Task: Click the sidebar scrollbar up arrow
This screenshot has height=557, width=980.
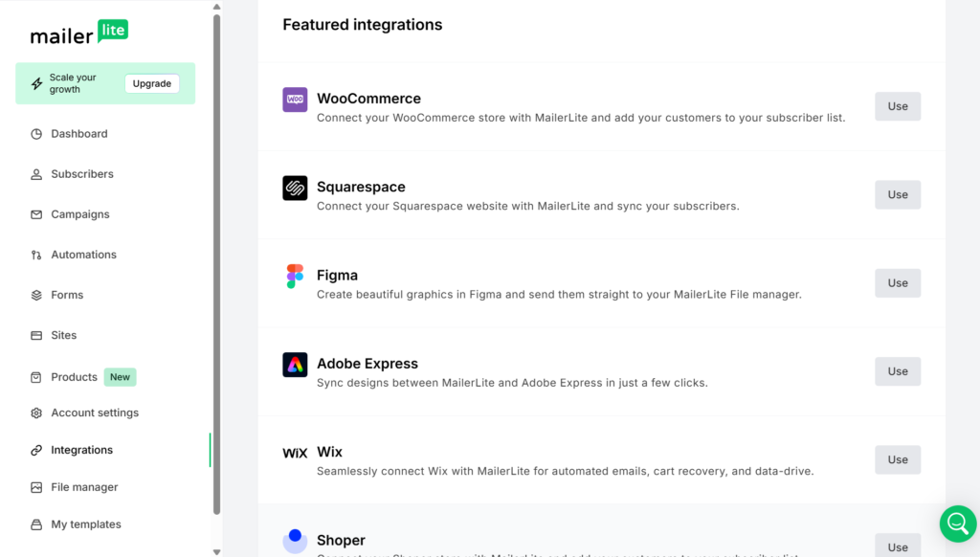Action: coord(216,7)
